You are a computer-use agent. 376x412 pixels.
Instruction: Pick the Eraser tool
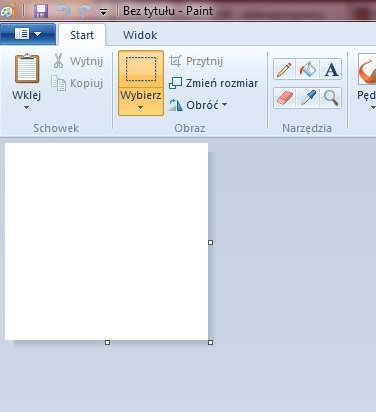(284, 98)
